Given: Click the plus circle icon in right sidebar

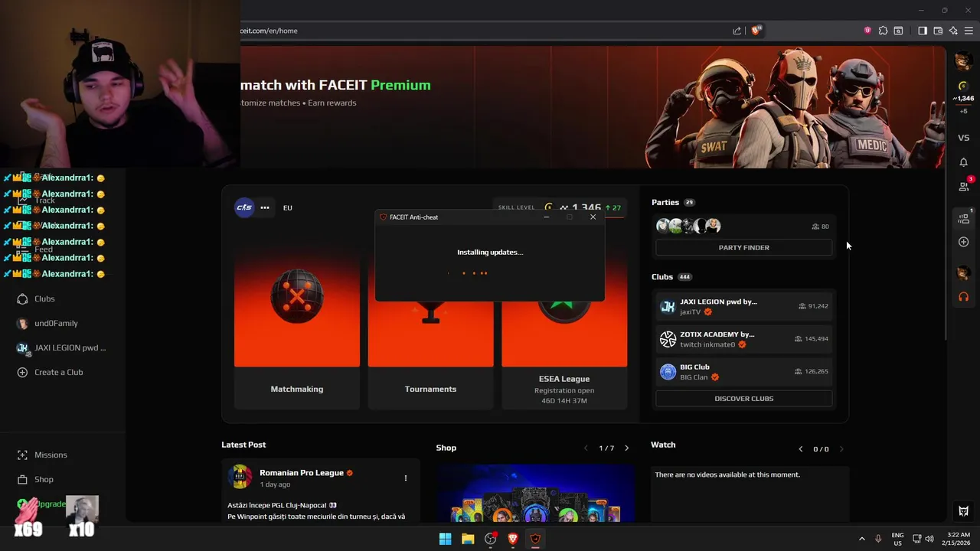Looking at the screenshot, I should 964,242.
